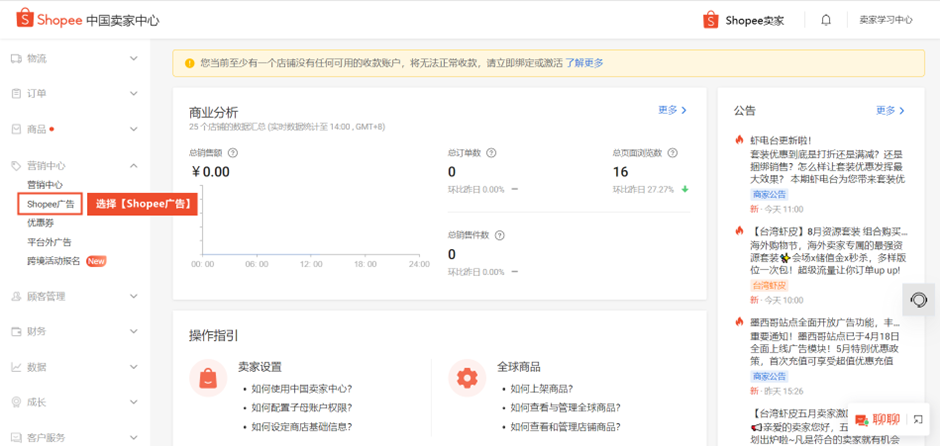Viewport: 940px width, 446px height.
Task: Click 物流 sidebar label
Action: 37,58
